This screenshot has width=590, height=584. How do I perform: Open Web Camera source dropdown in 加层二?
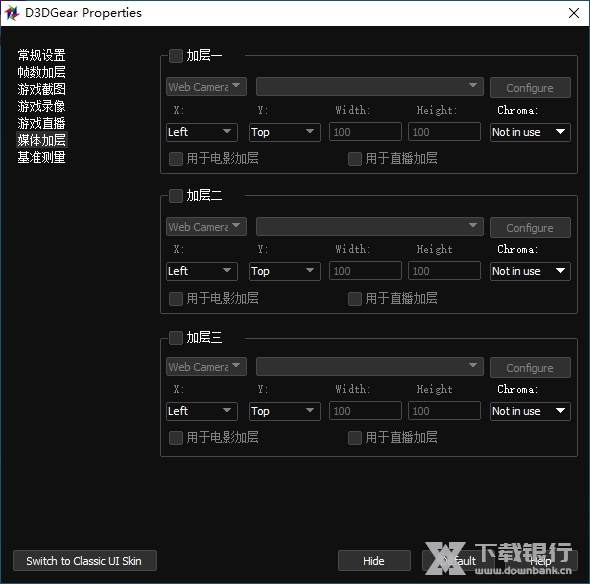tap(206, 227)
